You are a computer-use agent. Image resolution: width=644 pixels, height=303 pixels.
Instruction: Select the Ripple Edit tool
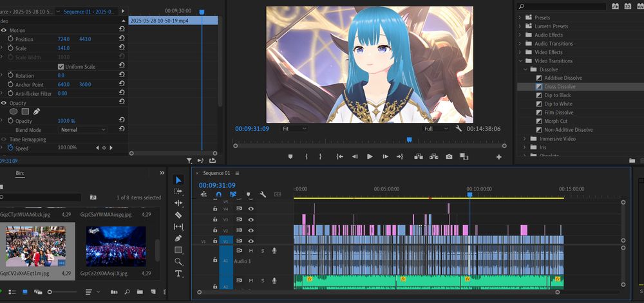178,203
